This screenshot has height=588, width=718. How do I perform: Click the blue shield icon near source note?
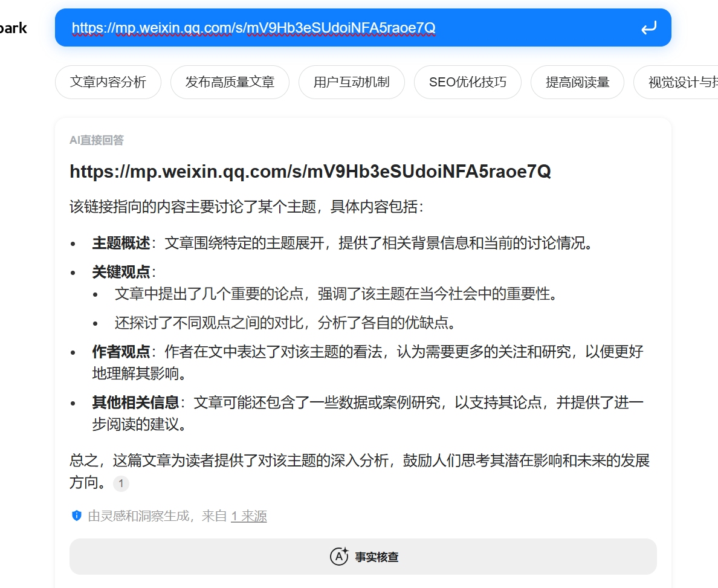click(77, 515)
